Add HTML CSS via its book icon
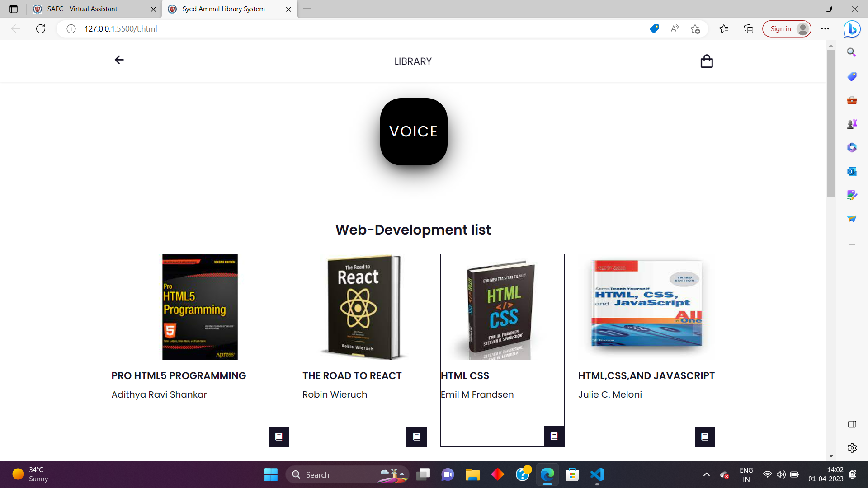The image size is (868, 488). tap(554, 436)
